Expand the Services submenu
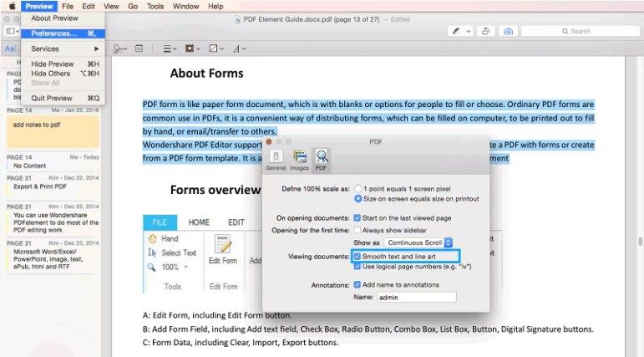 click(63, 48)
